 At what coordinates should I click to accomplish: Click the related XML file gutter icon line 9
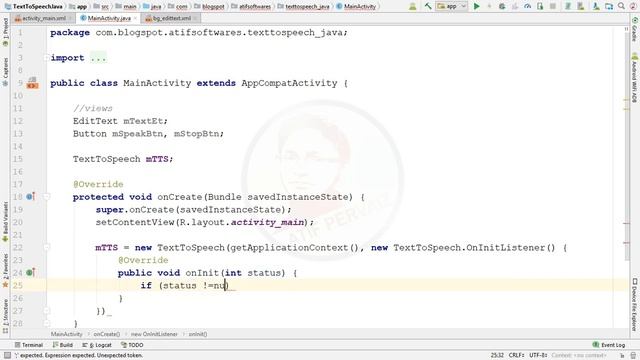32,83
